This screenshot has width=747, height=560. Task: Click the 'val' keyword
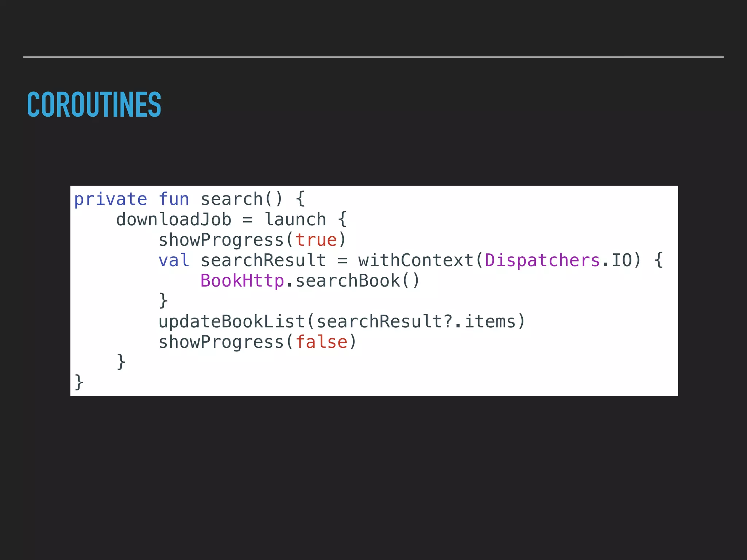coord(174,261)
